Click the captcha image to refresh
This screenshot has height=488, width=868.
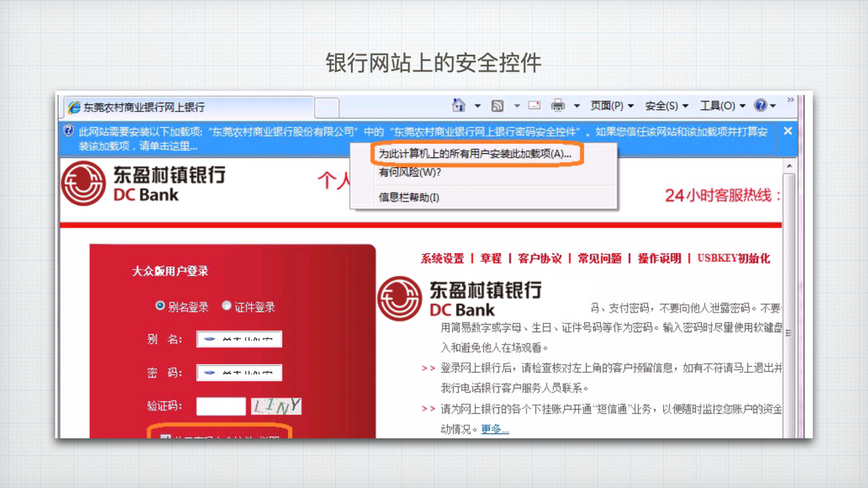pyautogui.click(x=276, y=406)
